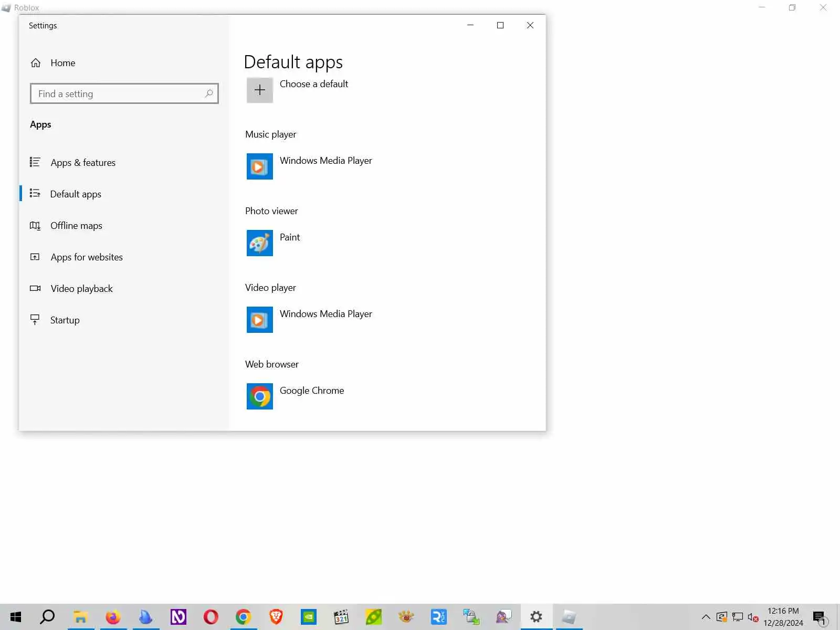Minimize the Roblox window
Image resolution: width=840 pixels, height=630 pixels.
click(762, 7)
